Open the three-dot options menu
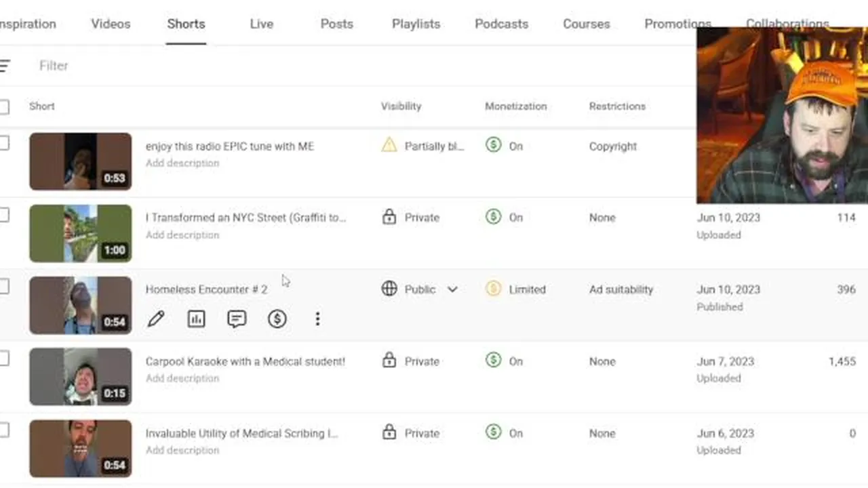 point(317,319)
